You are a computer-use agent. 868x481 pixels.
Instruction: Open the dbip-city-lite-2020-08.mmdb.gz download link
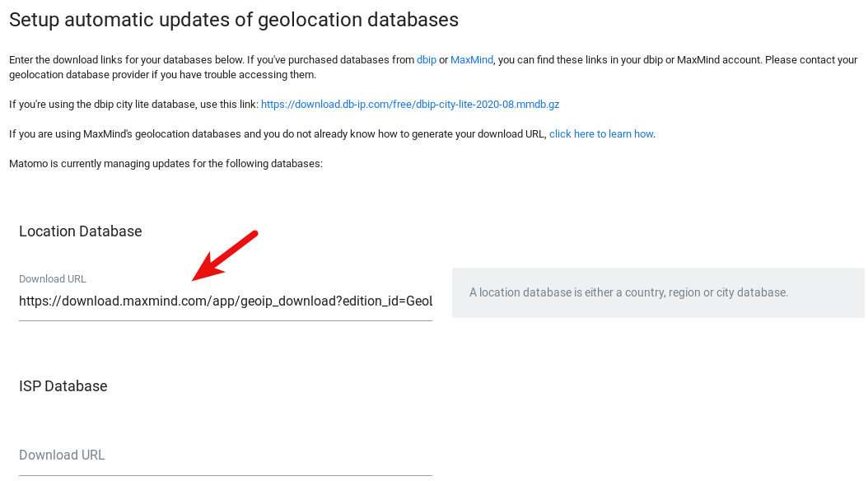pyautogui.click(x=409, y=105)
